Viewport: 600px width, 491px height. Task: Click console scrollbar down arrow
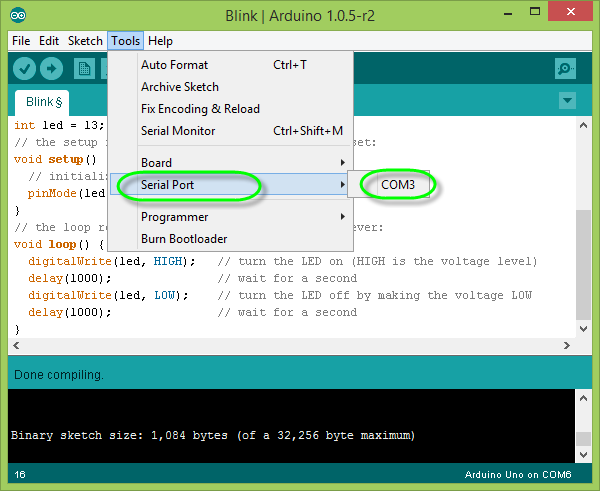[x=584, y=455]
